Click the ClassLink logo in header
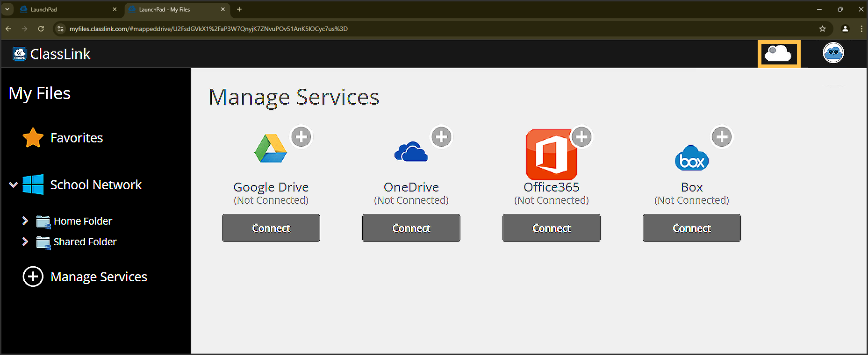This screenshot has width=868, height=355. coord(51,54)
